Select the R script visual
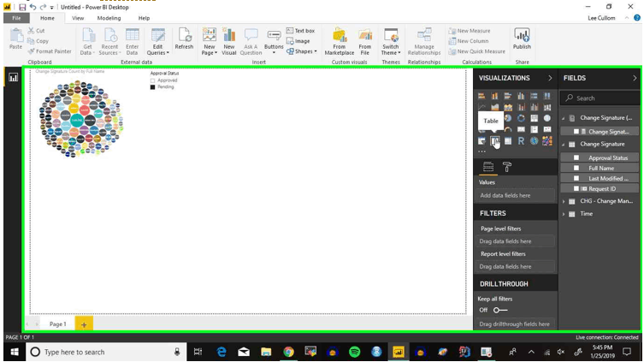 pos(521,141)
